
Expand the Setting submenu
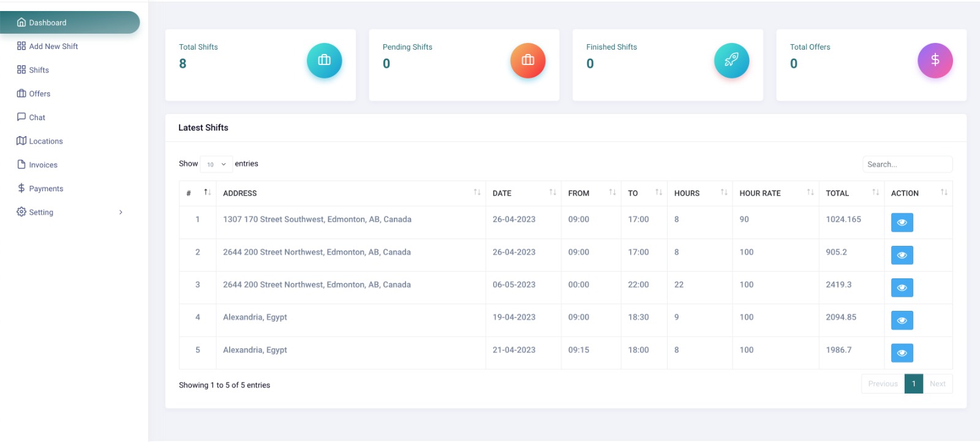click(69, 212)
